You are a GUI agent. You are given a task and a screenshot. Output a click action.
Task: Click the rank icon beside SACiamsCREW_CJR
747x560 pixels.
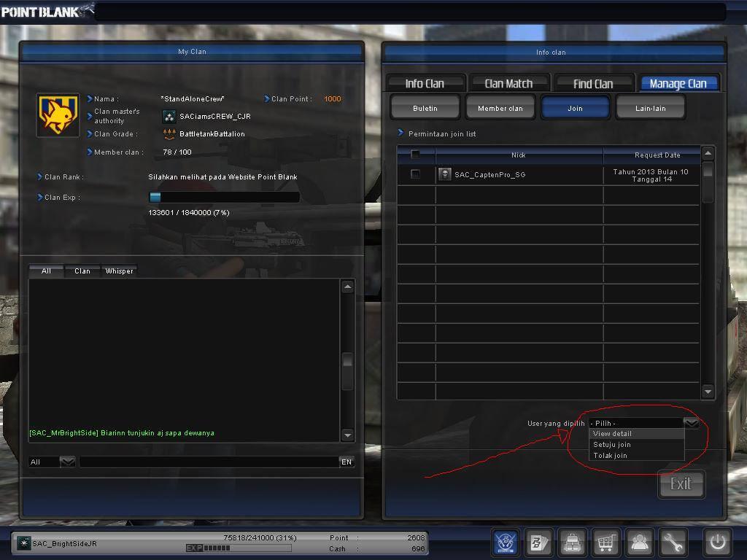click(169, 116)
